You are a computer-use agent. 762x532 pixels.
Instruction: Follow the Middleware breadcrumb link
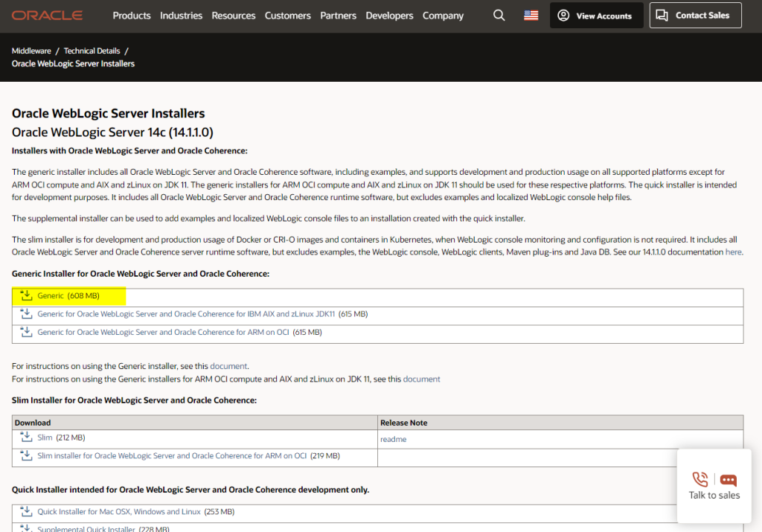click(31, 51)
